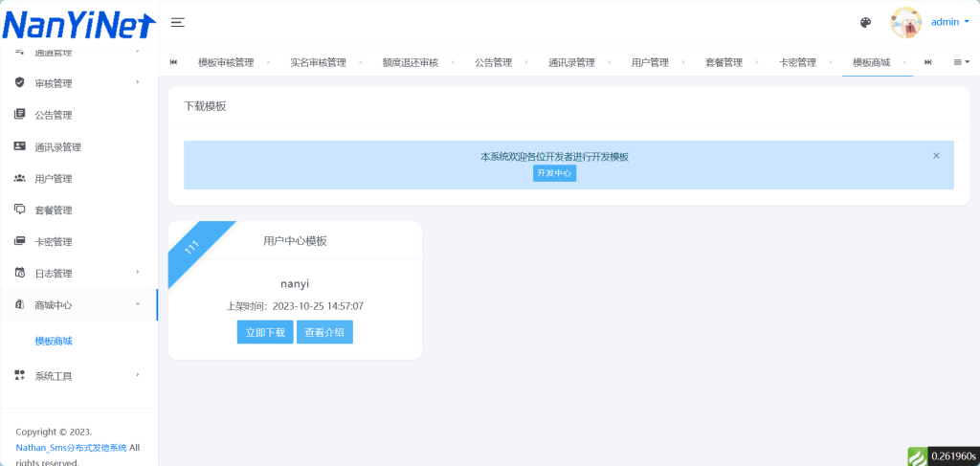Toggle the sidebar collapse hamburger icon
The image size is (980, 466).
[177, 23]
